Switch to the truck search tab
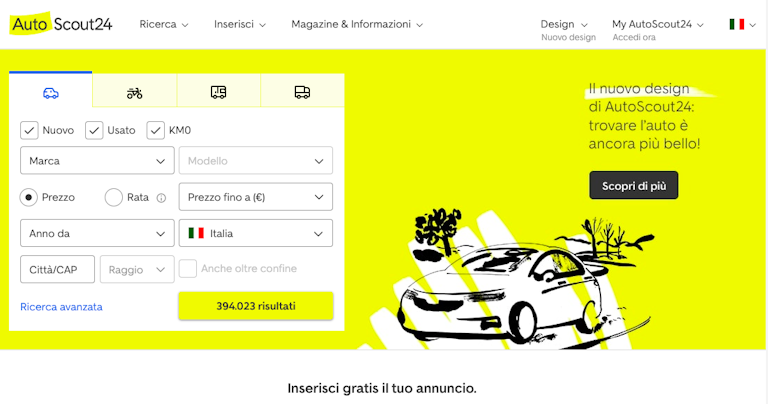 point(302,92)
